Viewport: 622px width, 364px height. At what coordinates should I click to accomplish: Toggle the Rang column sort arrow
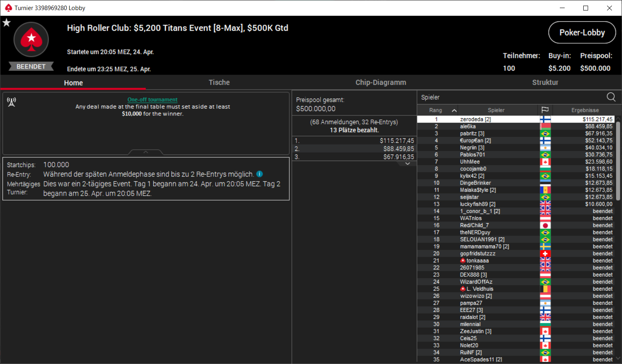click(x=454, y=110)
